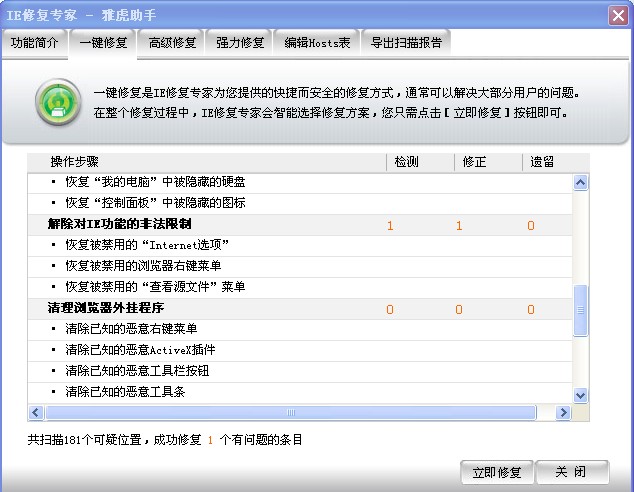Click the scan summary text 共扫描181个可疑位置
634x492 pixels.
click(x=85, y=440)
